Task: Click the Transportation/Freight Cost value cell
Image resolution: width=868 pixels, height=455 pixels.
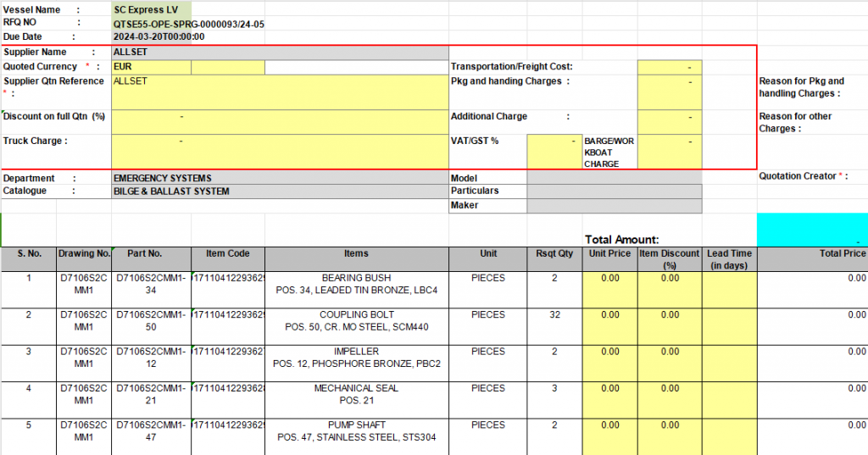Action: point(669,66)
